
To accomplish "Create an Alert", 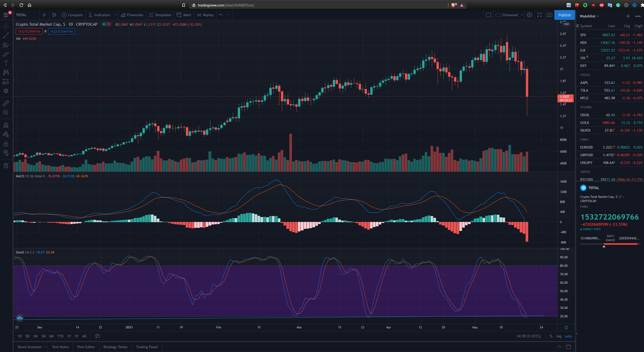I will [184, 15].
